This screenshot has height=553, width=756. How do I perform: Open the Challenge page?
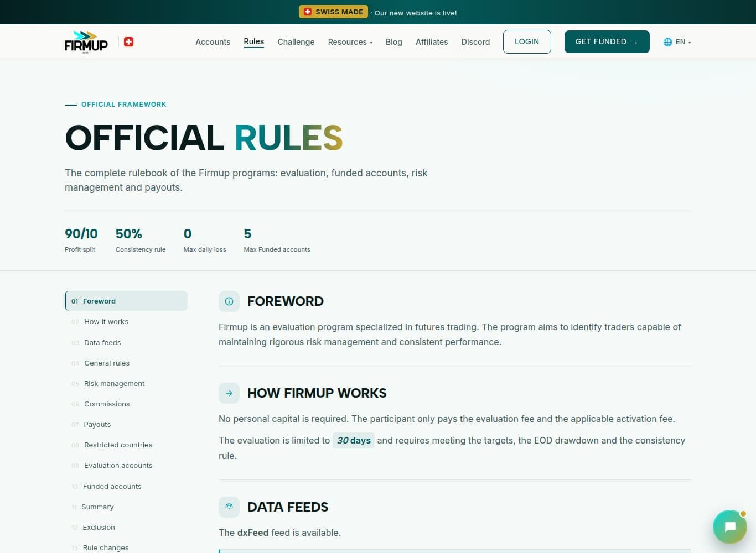pos(296,42)
